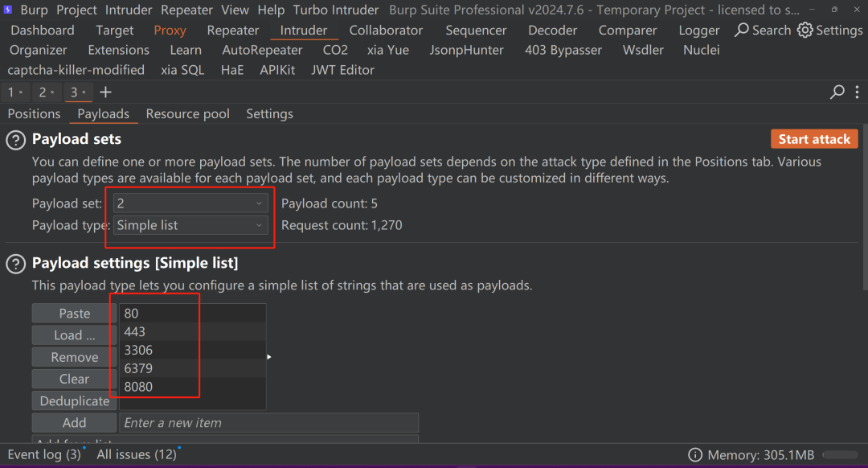Click the Start attack button

pyautogui.click(x=814, y=139)
